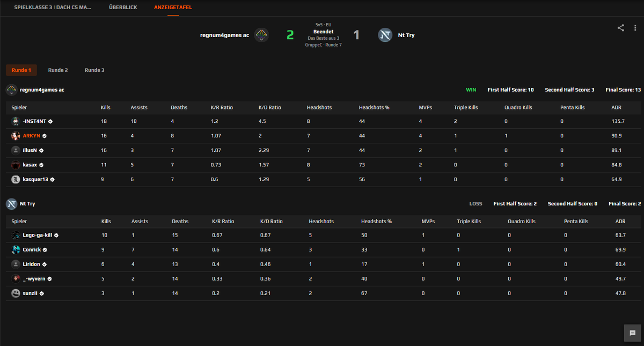This screenshot has height=346, width=644.
Task: Open sunzII player profile link
Action: click(x=30, y=294)
